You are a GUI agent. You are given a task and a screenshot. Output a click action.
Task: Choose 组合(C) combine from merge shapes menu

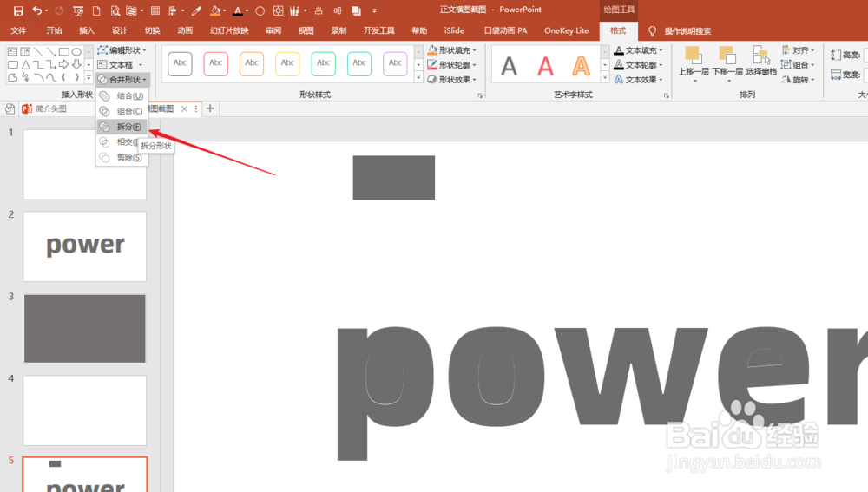122,111
